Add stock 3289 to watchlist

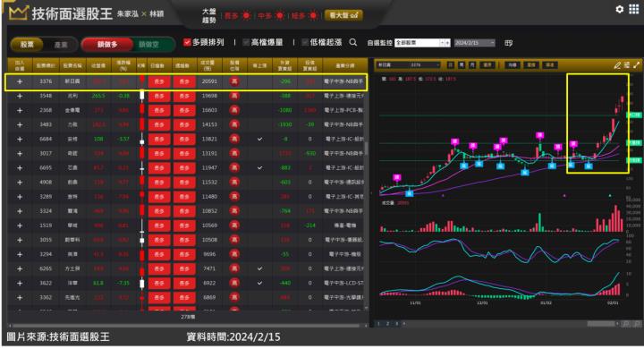click(20, 197)
